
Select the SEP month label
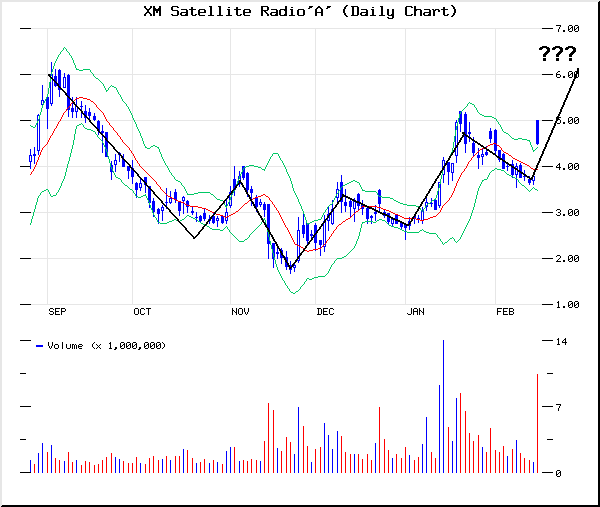pos(57,312)
